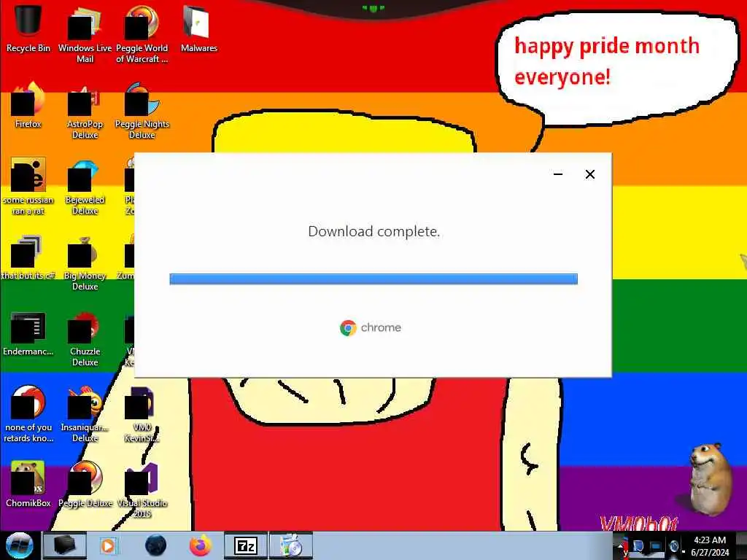The image size is (747, 560).
Task: Open Insaniquarium Deluxe desktop icon
Action: click(85, 414)
